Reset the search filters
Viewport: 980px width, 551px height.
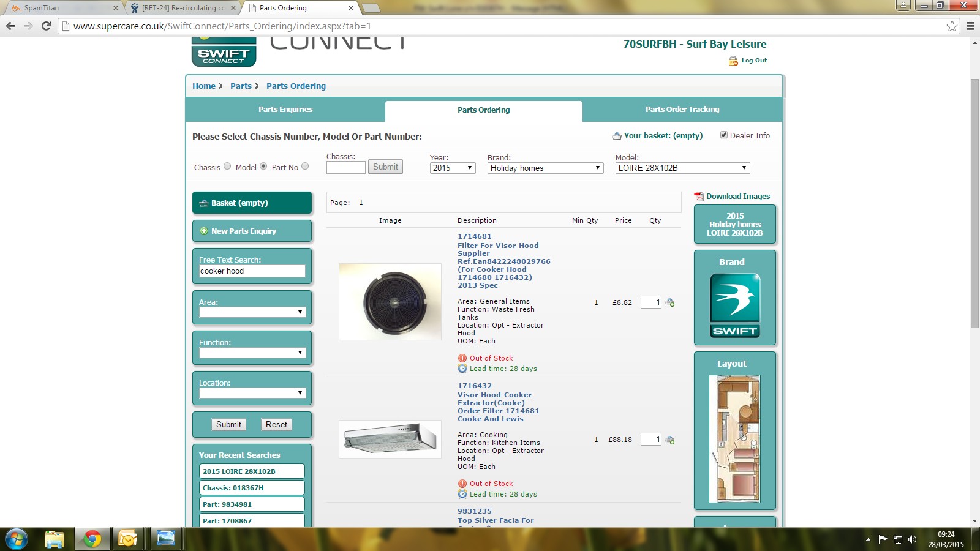point(276,424)
